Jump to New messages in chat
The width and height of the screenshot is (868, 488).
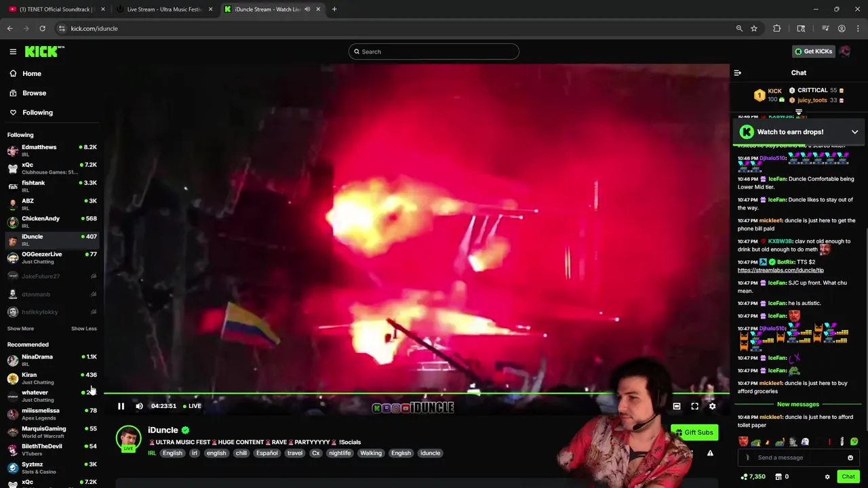tap(798, 405)
